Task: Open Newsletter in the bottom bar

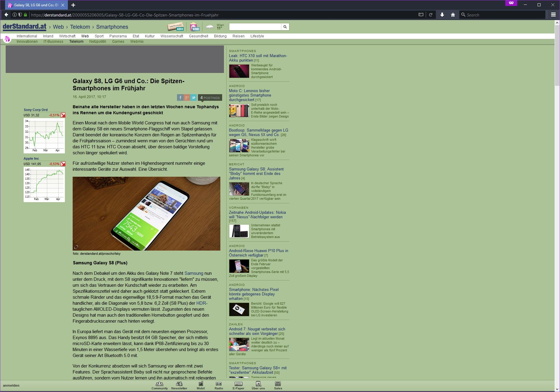Action: (x=179, y=386)
